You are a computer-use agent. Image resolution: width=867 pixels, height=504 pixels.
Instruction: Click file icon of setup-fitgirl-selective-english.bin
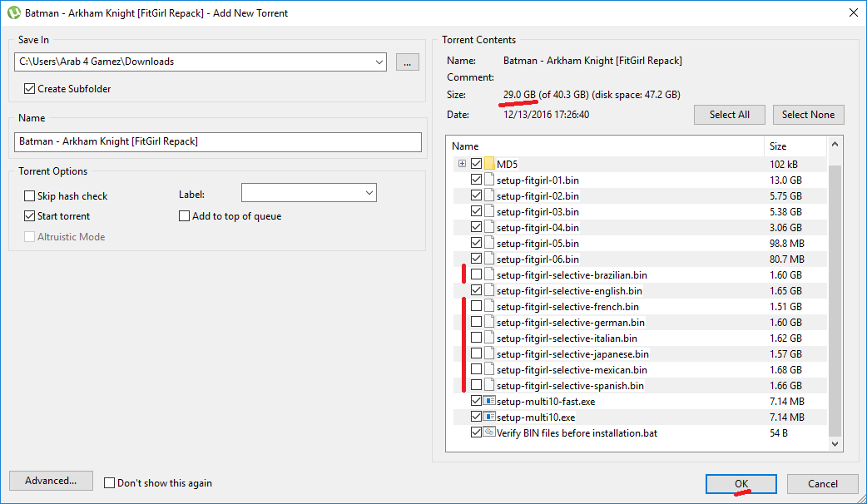(x=489, y=290)
